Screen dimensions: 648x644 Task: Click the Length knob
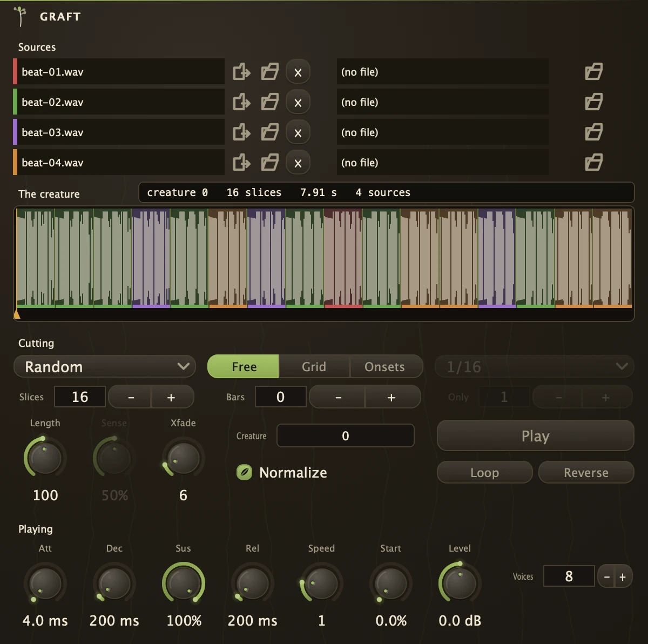[45, 458]
